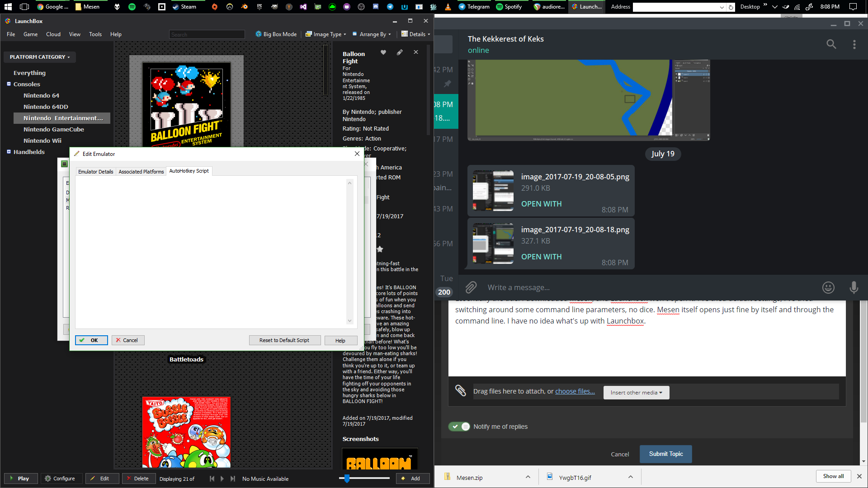Image resolution: width=868 pixels, height=488 pixels.
Task: Switch to the Emulator Details tab
Action: click(x=95, y=172)
